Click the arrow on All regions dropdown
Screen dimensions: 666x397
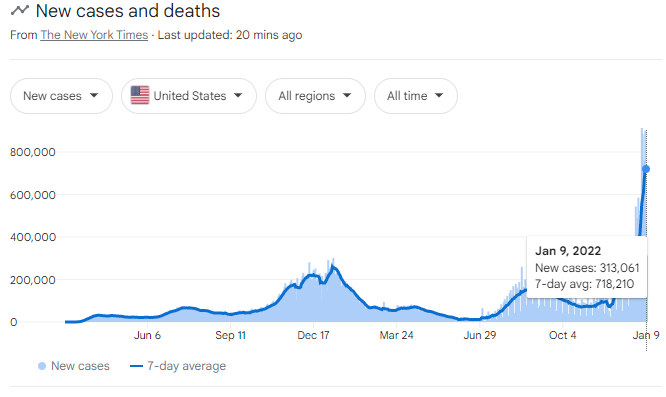pos(347,96)
